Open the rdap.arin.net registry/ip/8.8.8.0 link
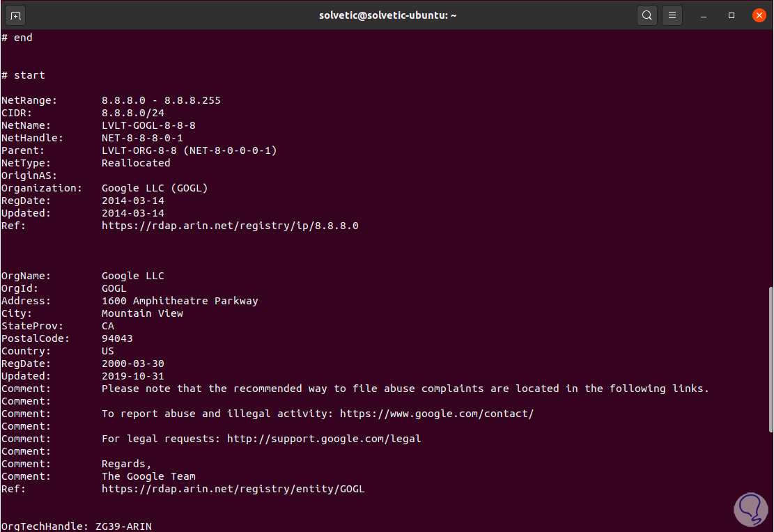This screenshot has width=774, height=532. click(x=230, y=226)
